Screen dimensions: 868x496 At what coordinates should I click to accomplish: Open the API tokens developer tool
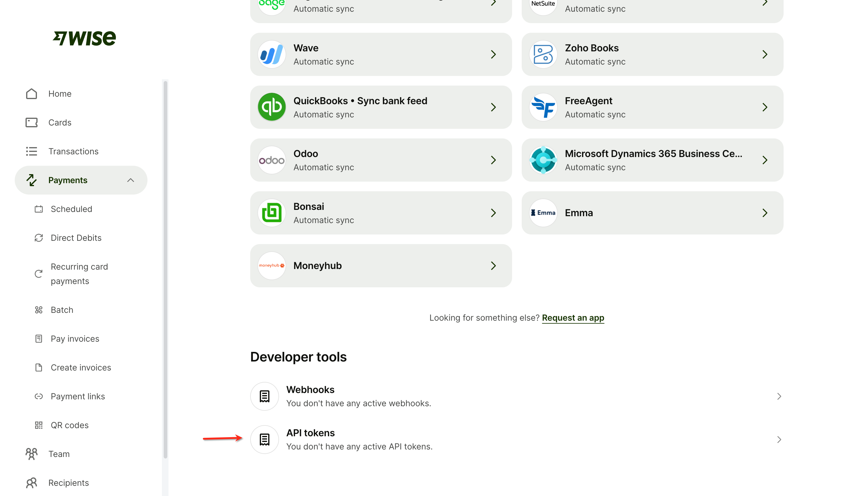(517, 440)
